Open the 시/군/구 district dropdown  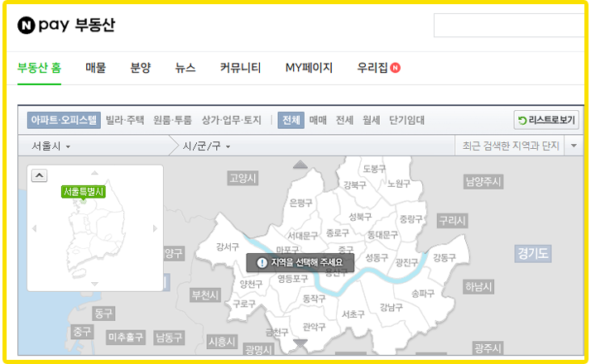(x=206, y=146)
